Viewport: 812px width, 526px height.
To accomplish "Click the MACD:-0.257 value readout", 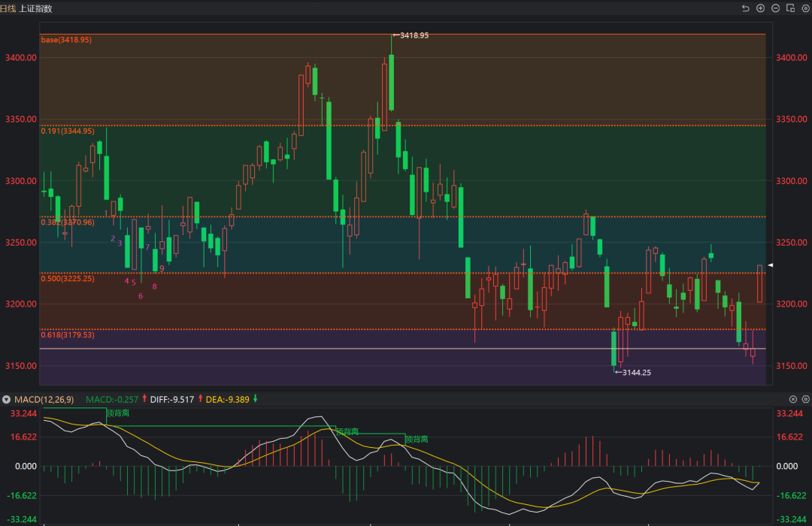I will 112,400.
